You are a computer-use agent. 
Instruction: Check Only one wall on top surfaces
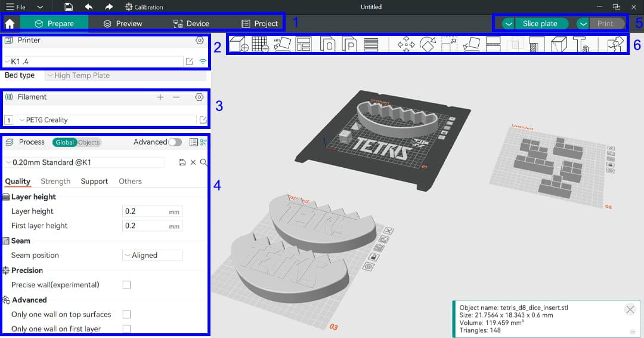[x=126, y=314]
